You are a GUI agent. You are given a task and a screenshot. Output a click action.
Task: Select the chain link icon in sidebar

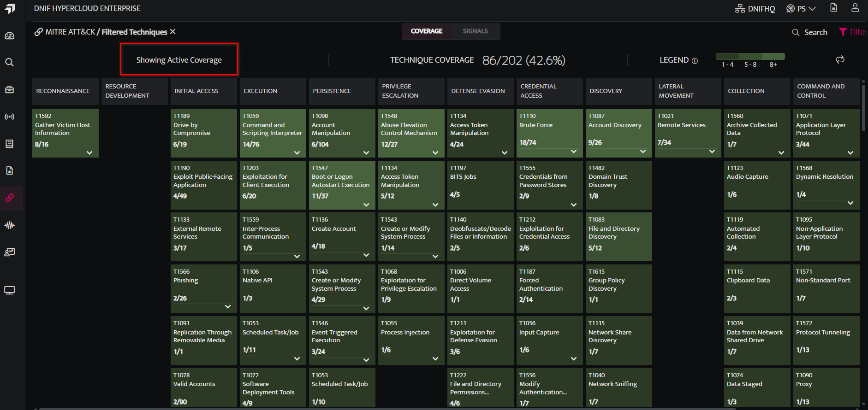click(10, 198)
